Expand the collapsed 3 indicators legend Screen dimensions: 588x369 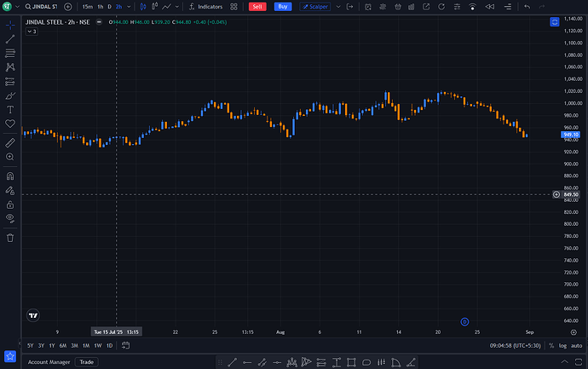click(x=32, y=32)
